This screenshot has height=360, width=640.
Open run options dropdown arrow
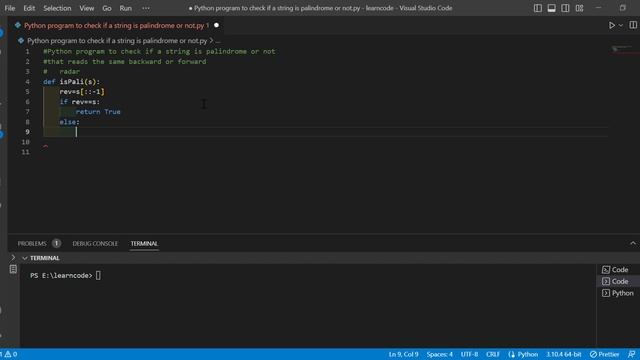pyautogui.click(x=621, y=25)
